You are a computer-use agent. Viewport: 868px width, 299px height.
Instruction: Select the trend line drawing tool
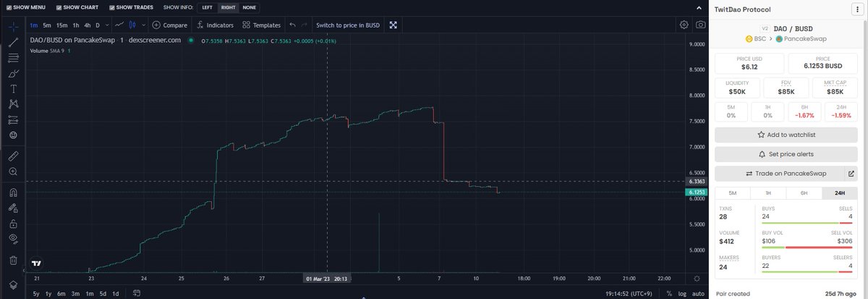[13, 42]
